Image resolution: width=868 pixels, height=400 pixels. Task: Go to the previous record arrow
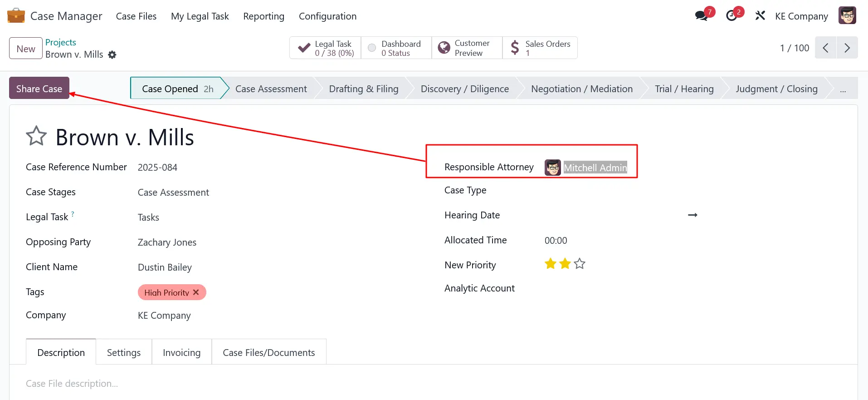pyautogui.click(x=825, y=48)
